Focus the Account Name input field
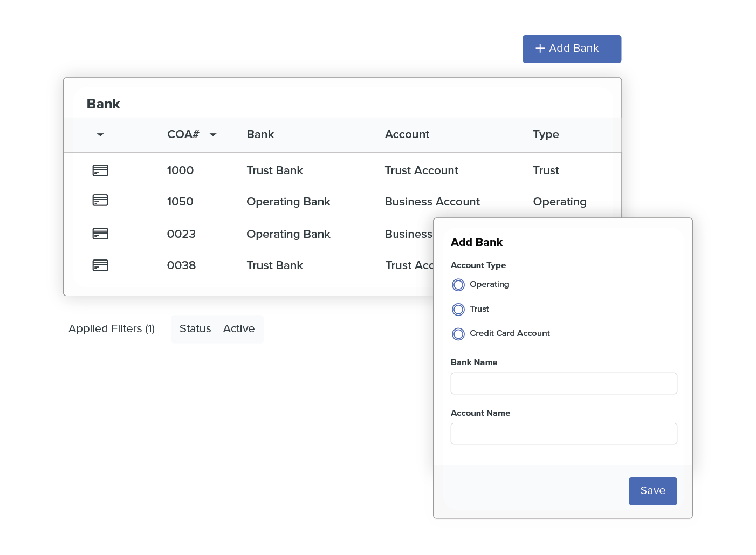The height and width of the screenshot is (555, 756). pos(563,434)
